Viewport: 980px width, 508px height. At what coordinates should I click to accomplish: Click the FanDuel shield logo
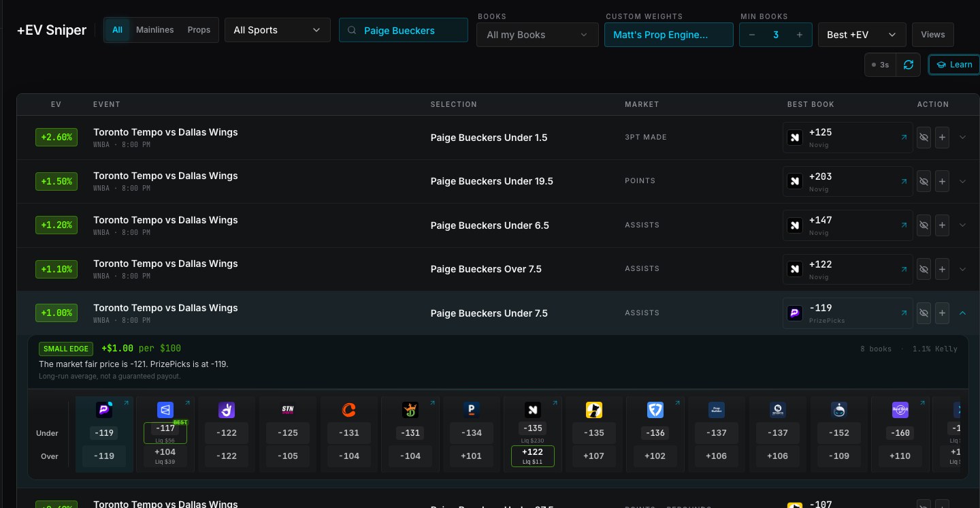tap(655, 409)
